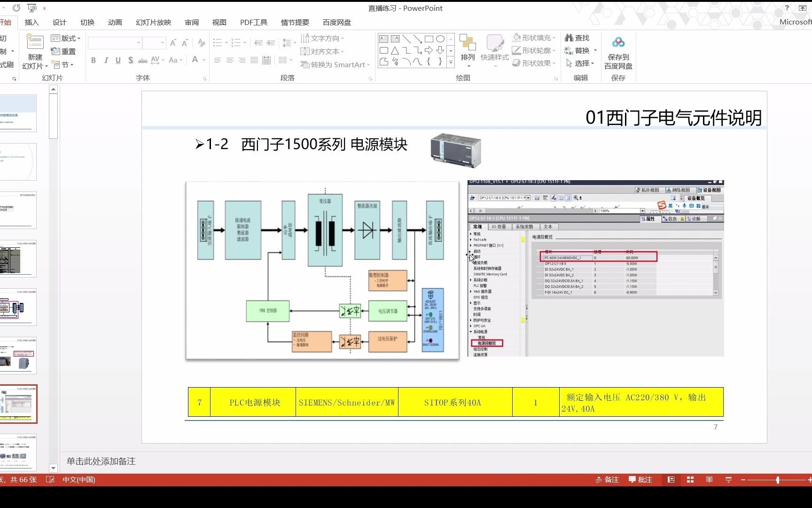The width and height of the screenshot is (812, 508).
Task: Insert an oval shape from the shapes gallery
Action: [x=440, y=39]
